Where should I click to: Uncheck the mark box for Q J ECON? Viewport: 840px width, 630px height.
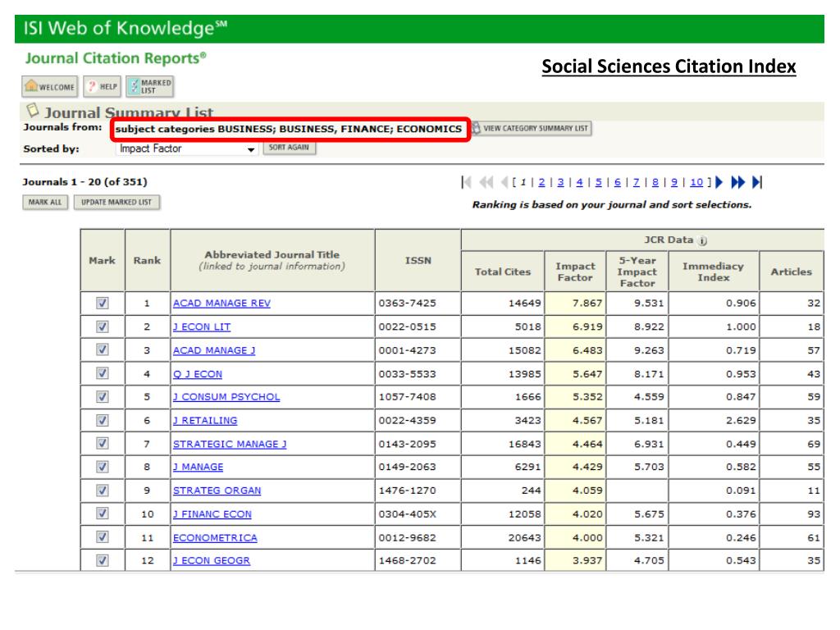(x=103, y=373)
